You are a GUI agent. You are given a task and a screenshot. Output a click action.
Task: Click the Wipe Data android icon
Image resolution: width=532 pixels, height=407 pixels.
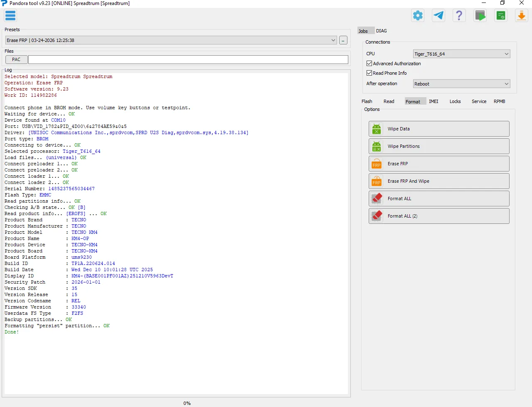pyautogui.click(x=377, y=129)
